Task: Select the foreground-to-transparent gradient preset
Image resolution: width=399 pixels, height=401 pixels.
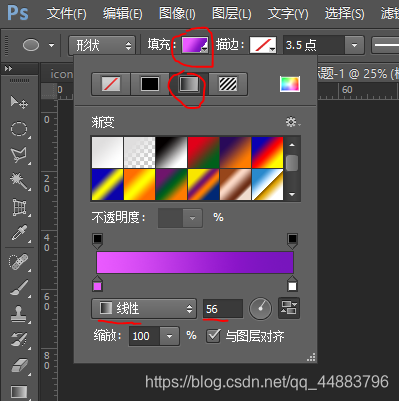Action: pos(139,152)
